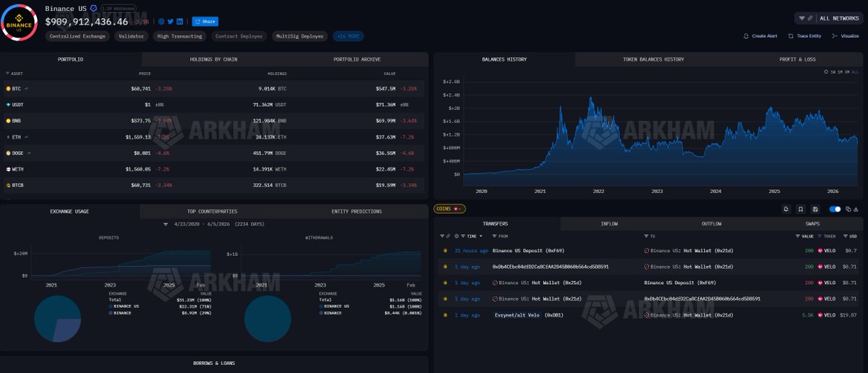Viewport: 868px width, 373px height.
Task: Select the 3M chart range
Action: (x=848, y=72)
